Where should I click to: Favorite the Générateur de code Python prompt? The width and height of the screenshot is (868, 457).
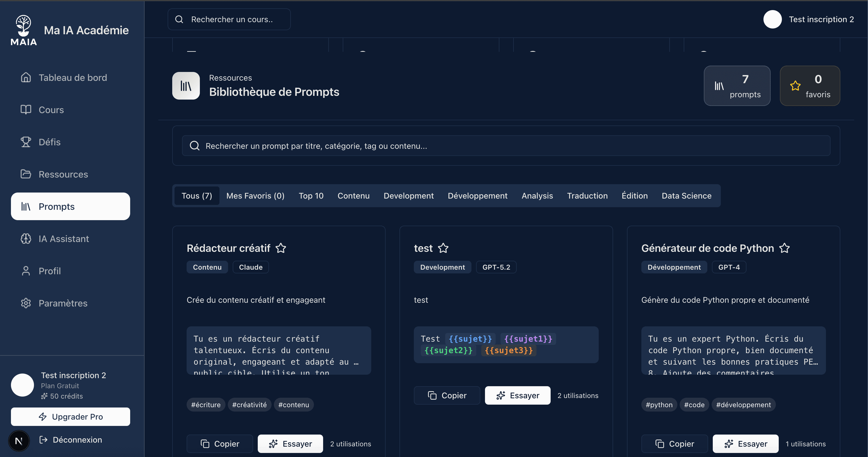(785, 248)
